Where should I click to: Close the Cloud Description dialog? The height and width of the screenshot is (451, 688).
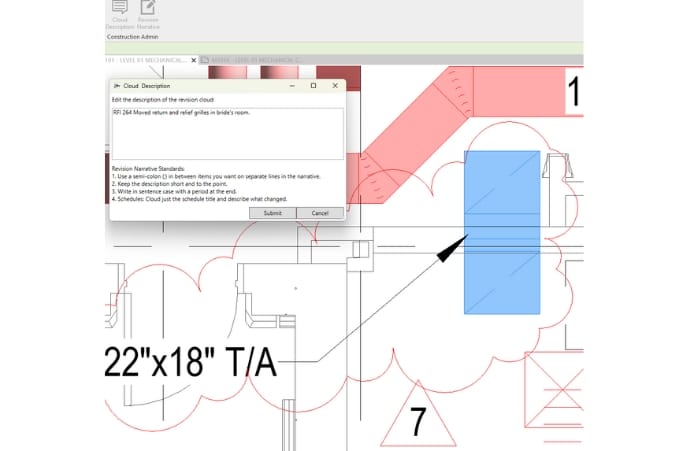pos(335,86)
